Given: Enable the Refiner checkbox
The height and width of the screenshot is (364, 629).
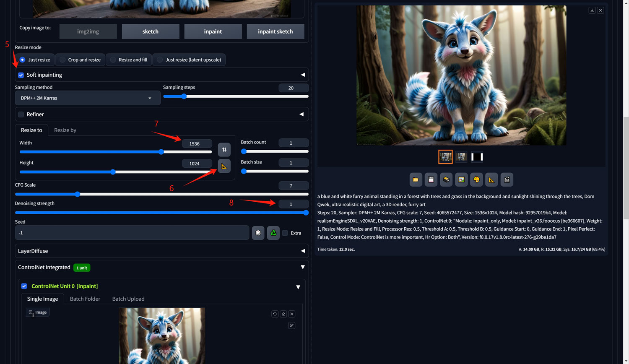Looking at the screenshot, I should click(x=21, y=114).
